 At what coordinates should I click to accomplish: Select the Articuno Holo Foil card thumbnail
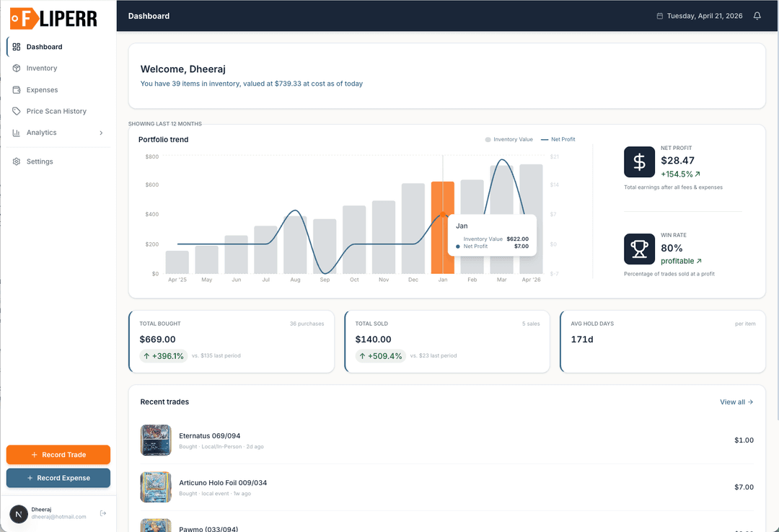(156, 487)
